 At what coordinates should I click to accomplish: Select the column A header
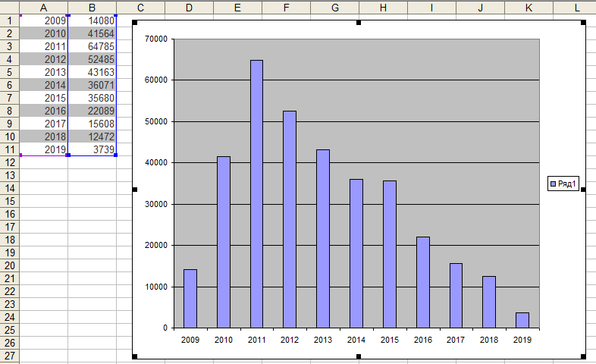(43, 7)
